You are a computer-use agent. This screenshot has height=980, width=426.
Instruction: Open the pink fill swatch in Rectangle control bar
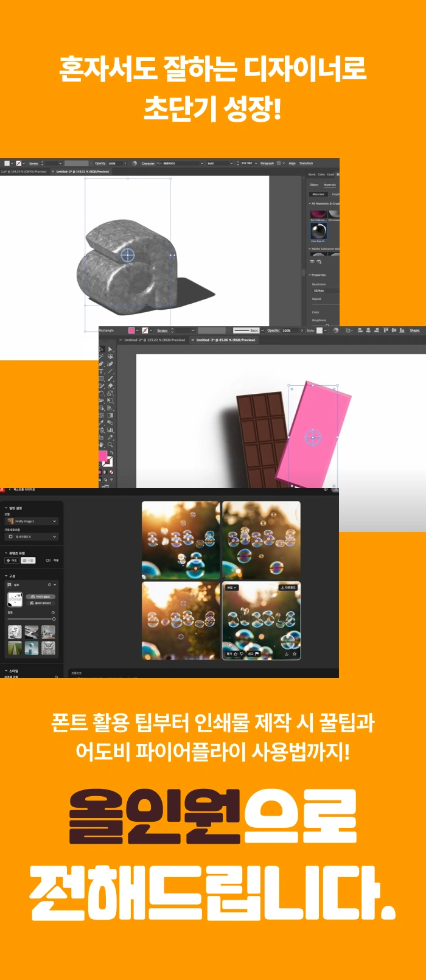click(131, 331)
